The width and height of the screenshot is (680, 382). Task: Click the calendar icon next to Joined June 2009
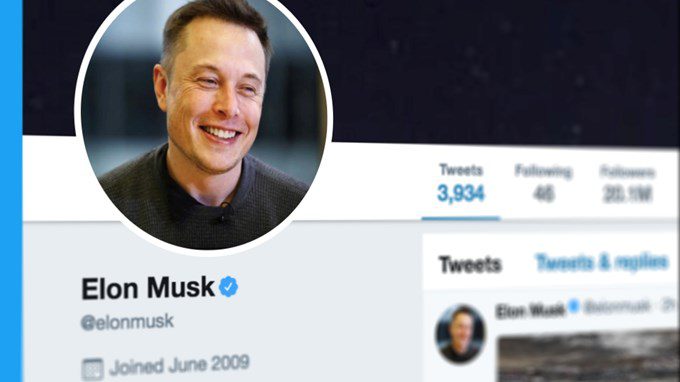92,369
